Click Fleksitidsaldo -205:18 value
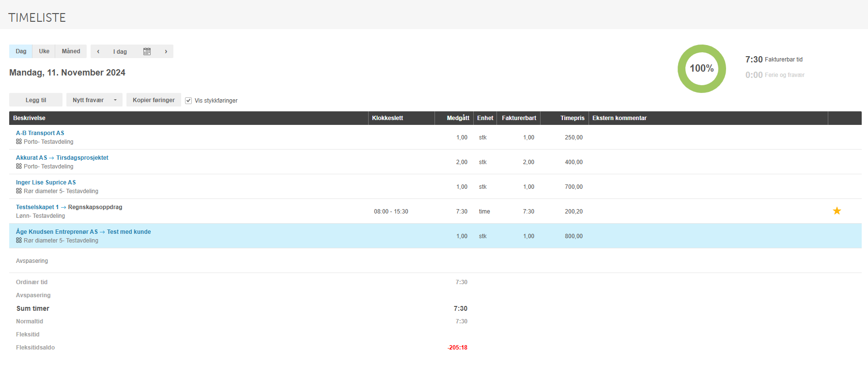 457,348
